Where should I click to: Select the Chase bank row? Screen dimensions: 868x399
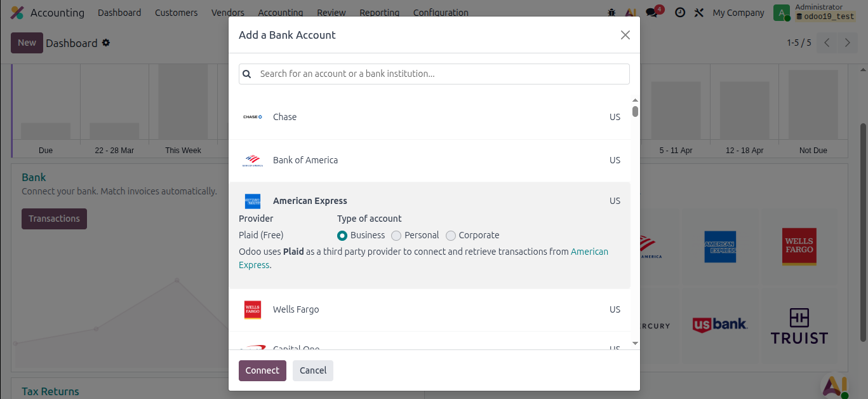(x=430, y=117)
